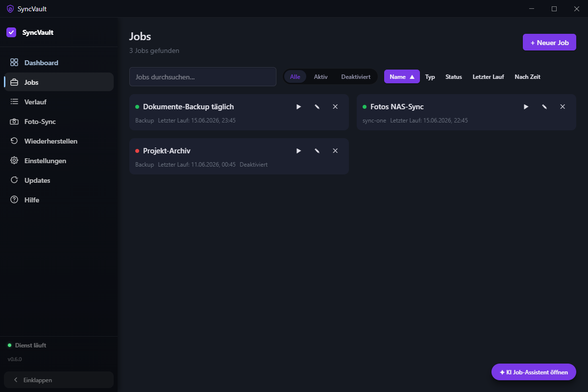Click the green status dot of Fotos NAS-Sync

[365, 107]
